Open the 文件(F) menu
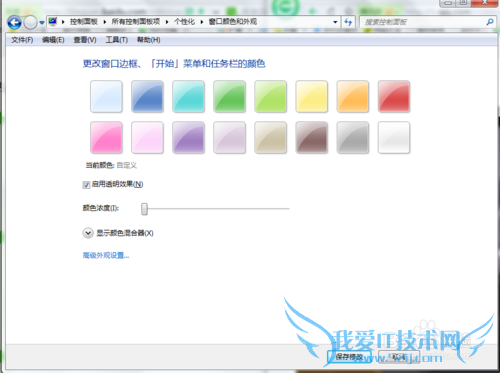 [22, 40]
